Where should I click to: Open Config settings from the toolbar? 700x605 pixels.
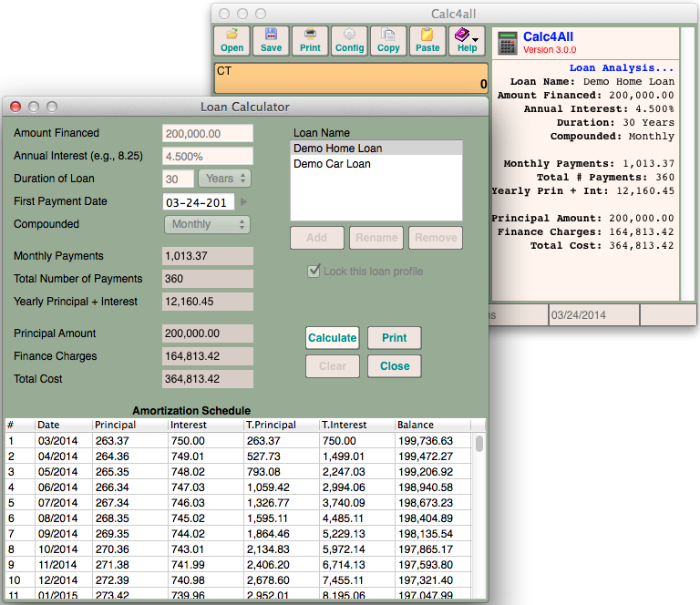point(349,40)
